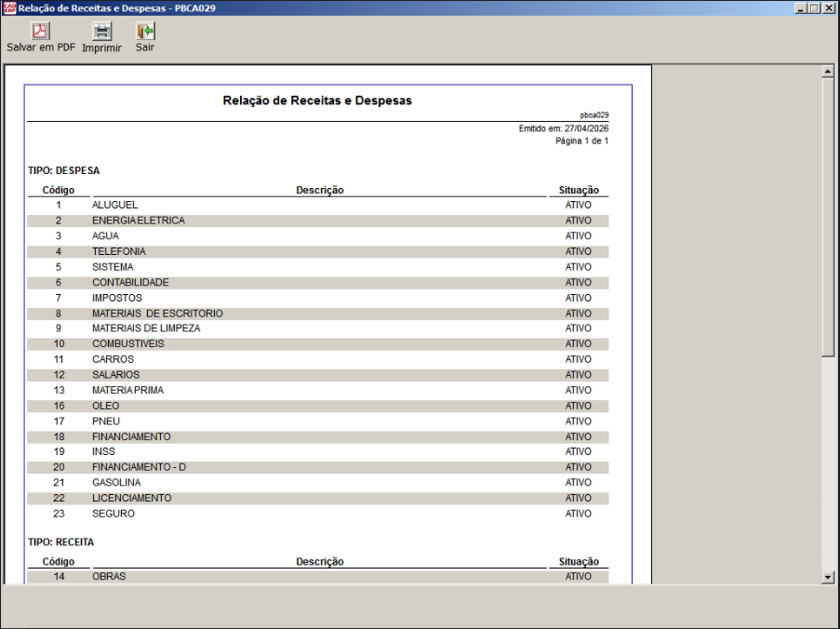Image resolution: width=840 pixels, height=629 pixels.
Task: Click the scrollbar down arrow
Action: click(828, 577)
